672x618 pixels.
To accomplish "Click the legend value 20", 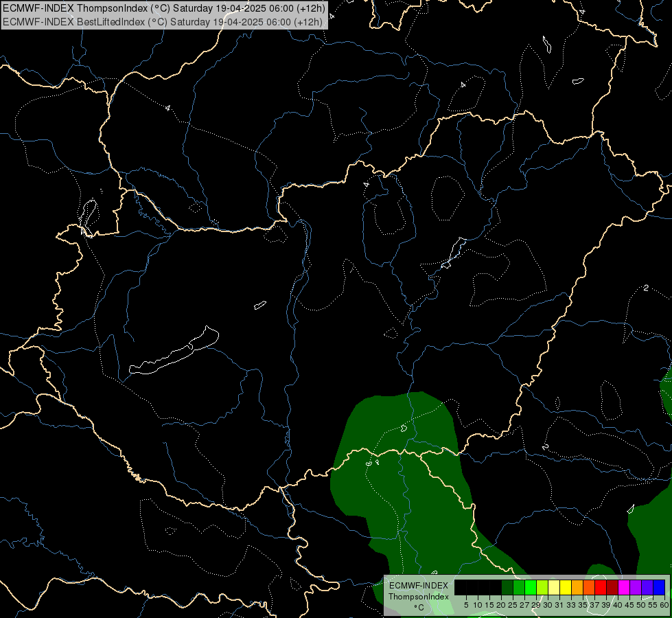I will 501,605.
